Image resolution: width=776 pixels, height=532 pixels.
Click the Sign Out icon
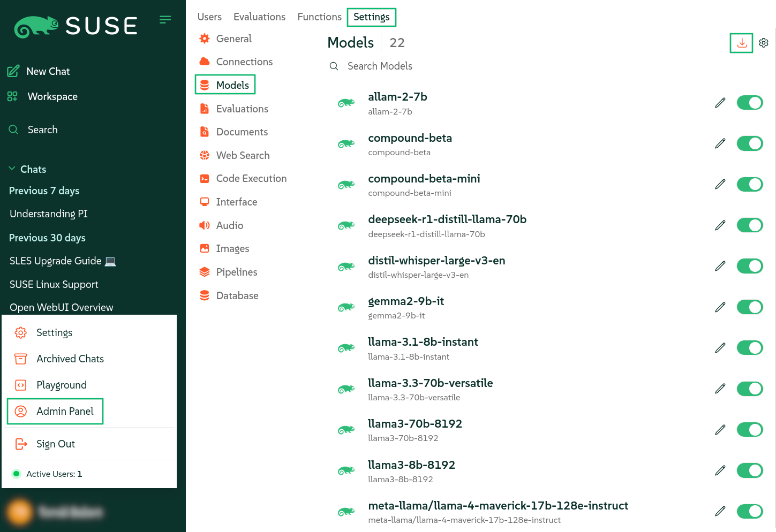pyautogui.click(x=21, y=444)
